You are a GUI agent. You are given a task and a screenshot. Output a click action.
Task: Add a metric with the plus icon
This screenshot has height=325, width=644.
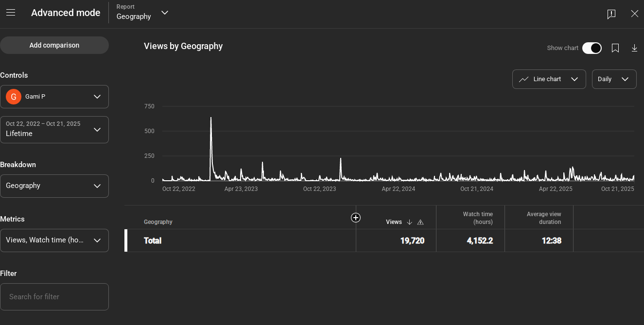[x=356, y=218]
